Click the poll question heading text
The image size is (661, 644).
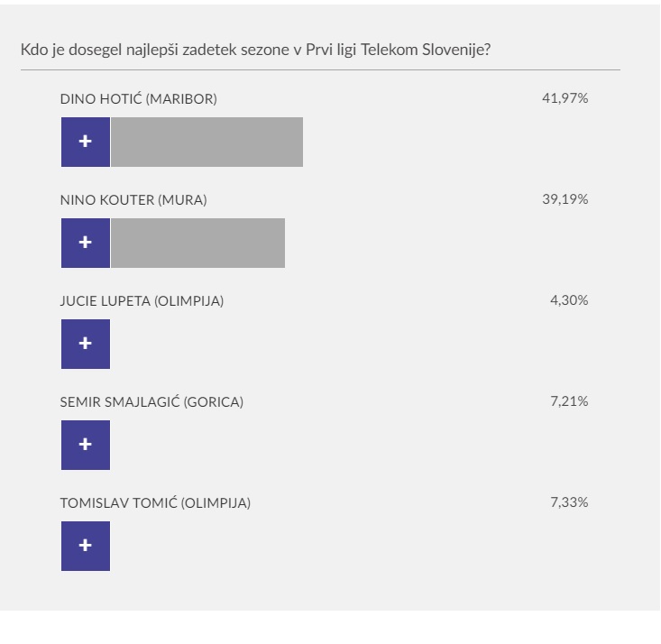[x=256, y=51]
